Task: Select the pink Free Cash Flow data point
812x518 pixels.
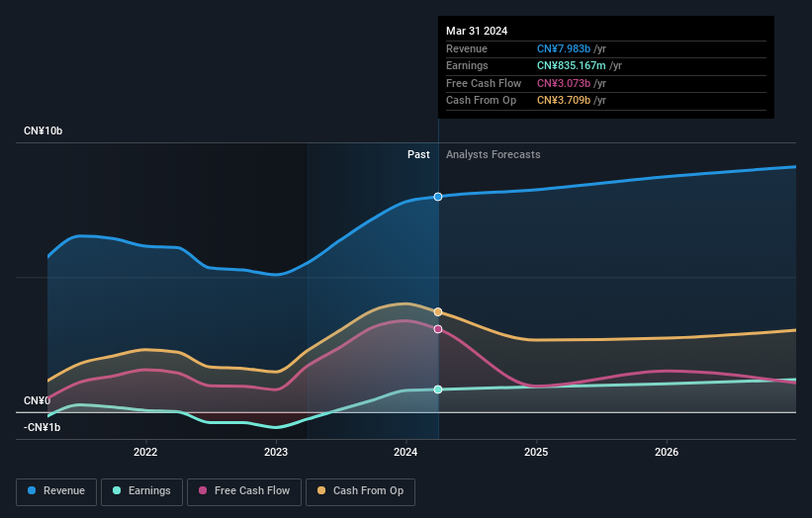Action: click(438, 329)
